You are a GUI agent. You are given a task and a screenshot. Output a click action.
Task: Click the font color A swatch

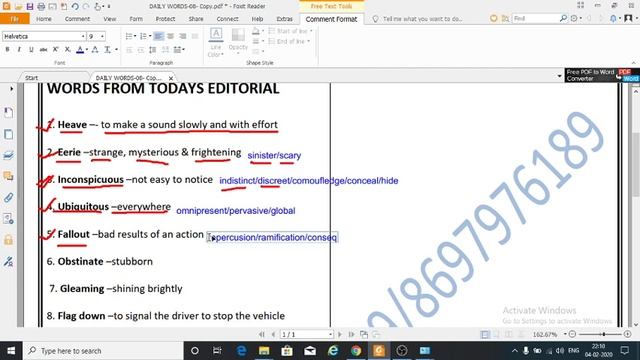(80, 49)
